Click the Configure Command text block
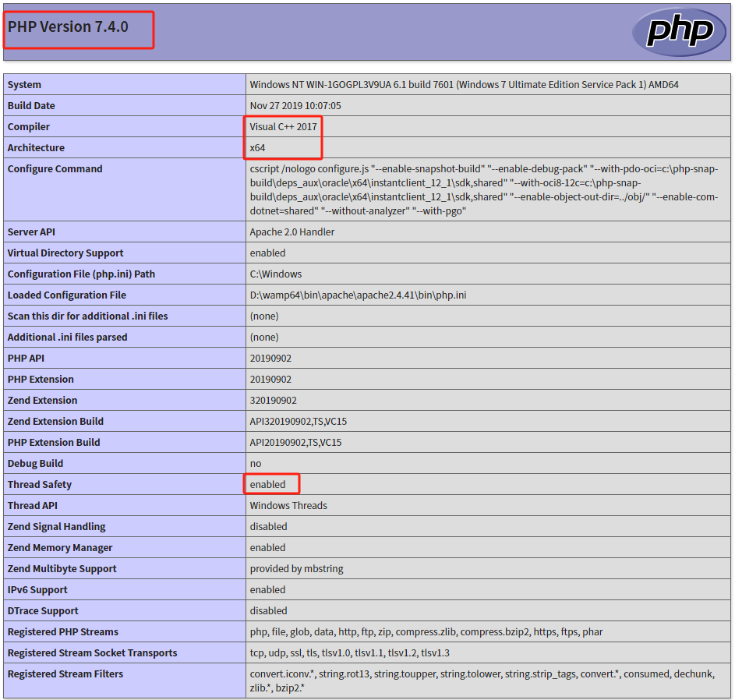Viewport: 735px width, 700px height. pos(483,190)
